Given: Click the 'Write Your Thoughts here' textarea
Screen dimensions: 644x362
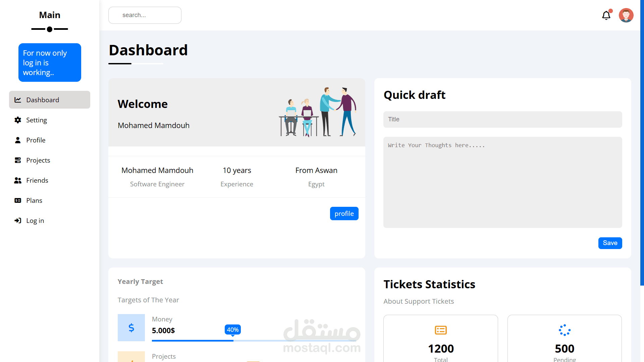Looking at the screenshot, I should [x=502, y=182].
